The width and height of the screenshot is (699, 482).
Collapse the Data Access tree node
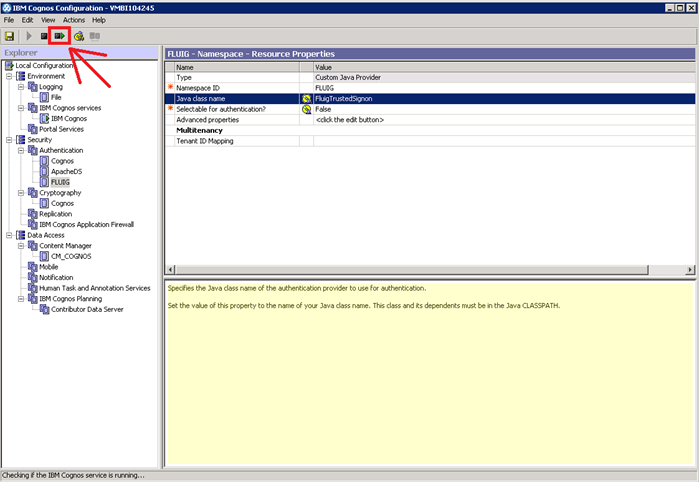point(9,235)
